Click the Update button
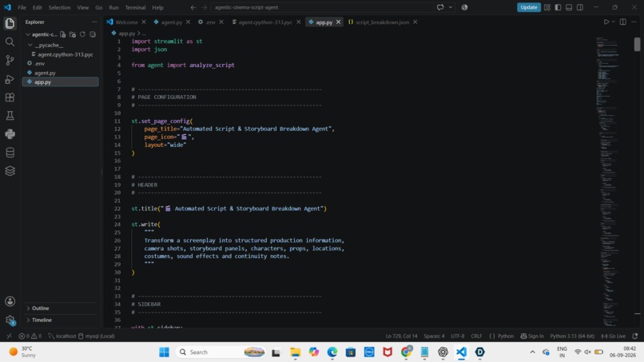 click(529, 7)
